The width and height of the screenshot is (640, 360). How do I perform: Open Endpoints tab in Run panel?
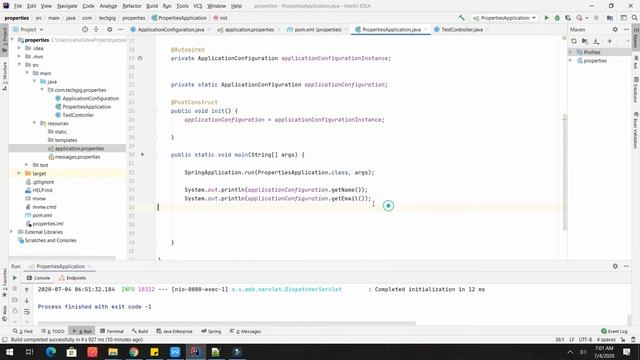72,278
